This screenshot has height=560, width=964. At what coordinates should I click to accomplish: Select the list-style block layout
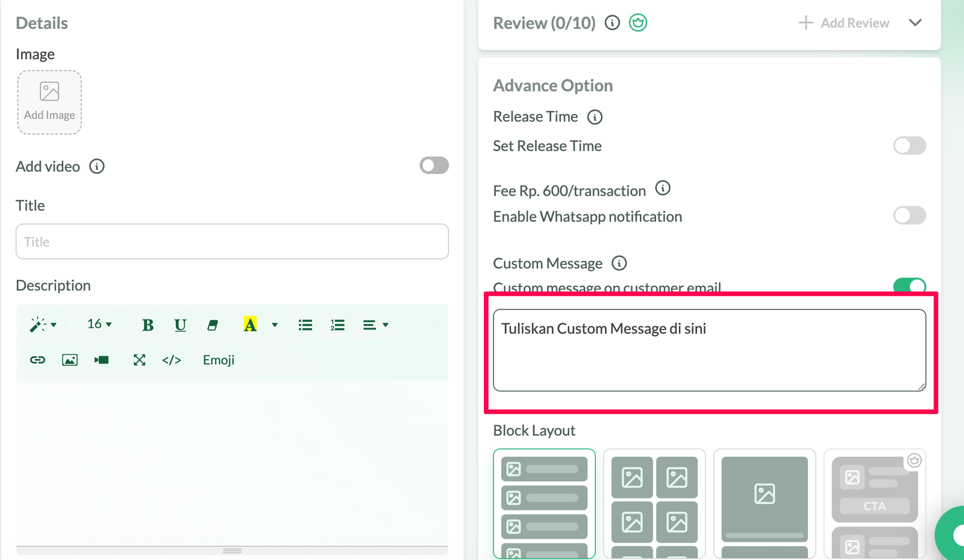[544, 503]
